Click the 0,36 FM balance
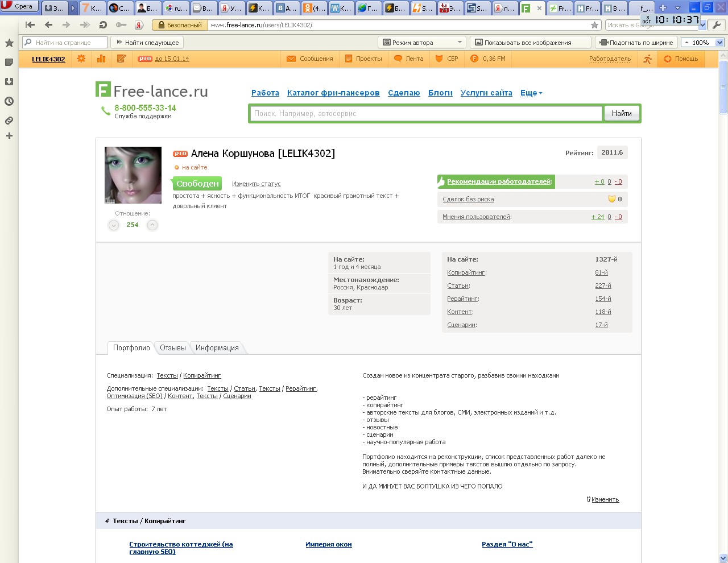 pos(487,59)
